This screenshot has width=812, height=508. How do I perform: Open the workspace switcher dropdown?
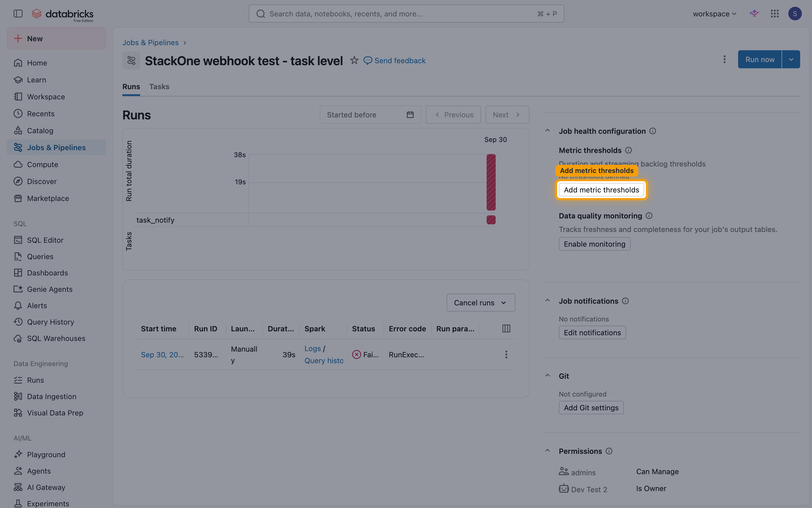(715, 14)
